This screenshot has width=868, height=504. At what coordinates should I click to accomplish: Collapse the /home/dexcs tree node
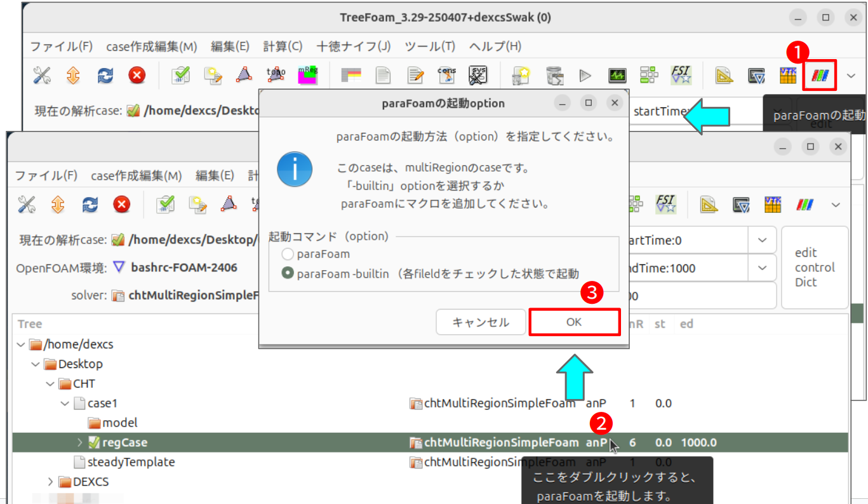pos(22,344)
